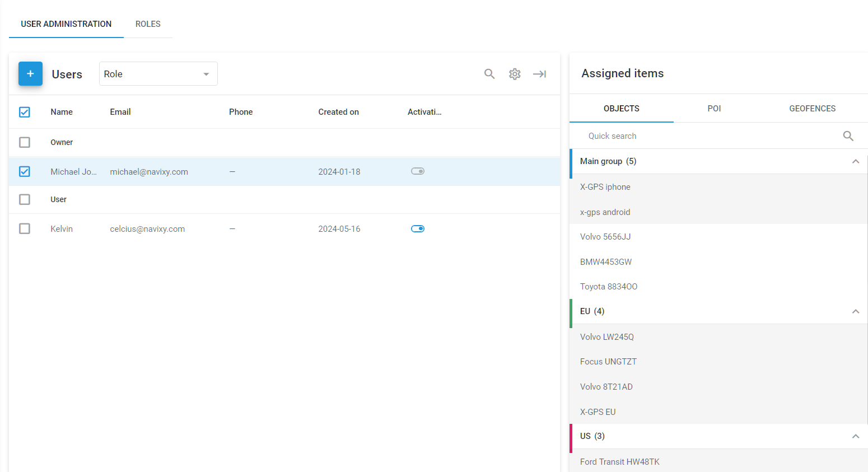Open the users search magnifier icon
Screen dimensions: 868x472
(x=489, y=74)
